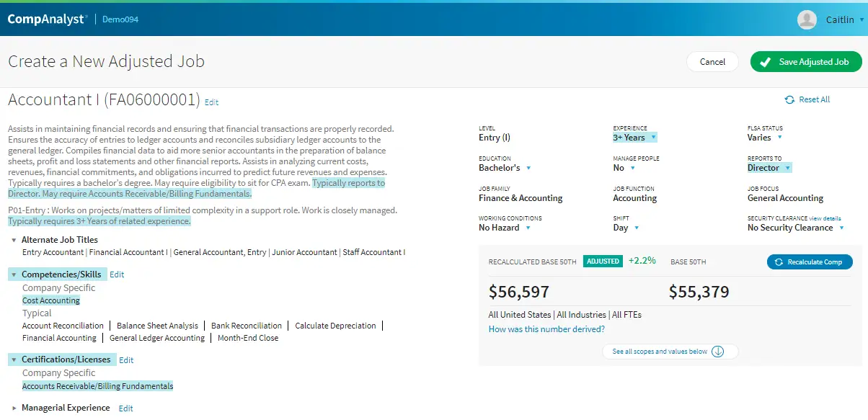Image resolution: width=868 pixels, height=420 pixels.
Task: Click the checkmark icon on Save Adjusted Job
Action: click(765, 62)
